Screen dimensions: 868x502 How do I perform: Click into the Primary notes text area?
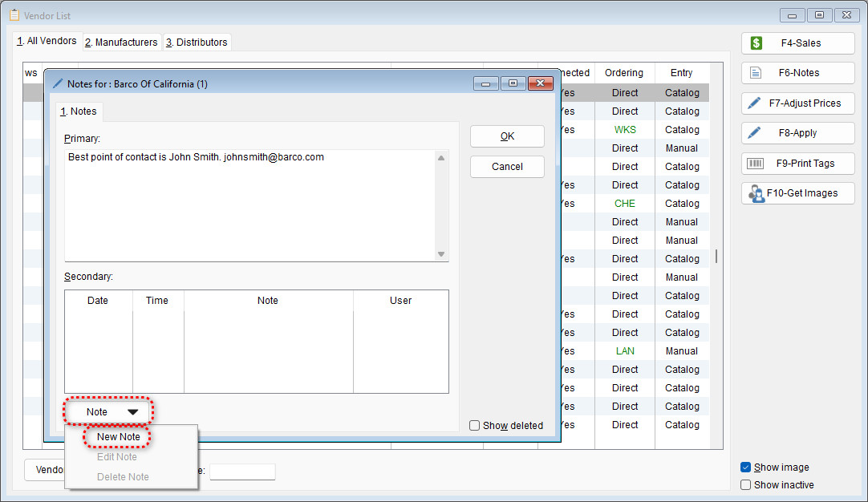[250, 204]
